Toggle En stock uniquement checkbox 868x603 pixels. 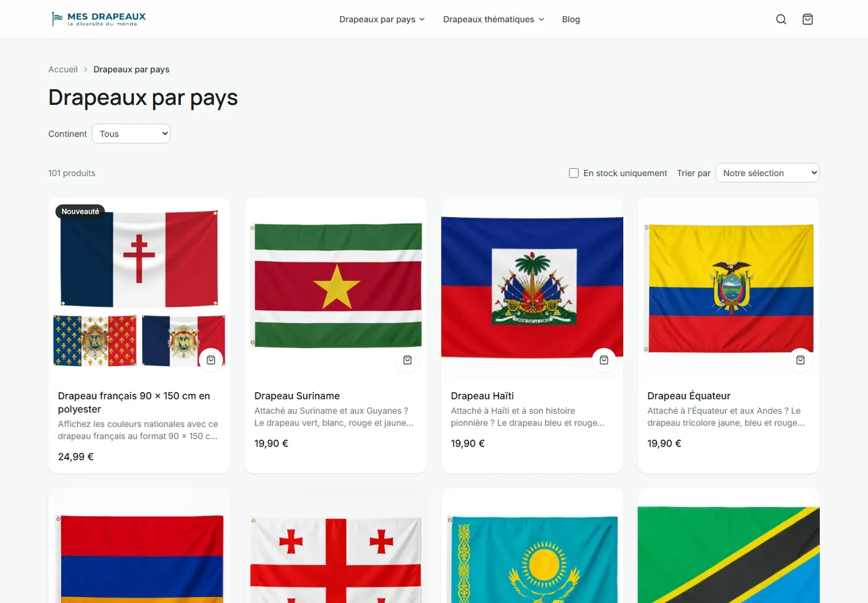coord(574,173)
